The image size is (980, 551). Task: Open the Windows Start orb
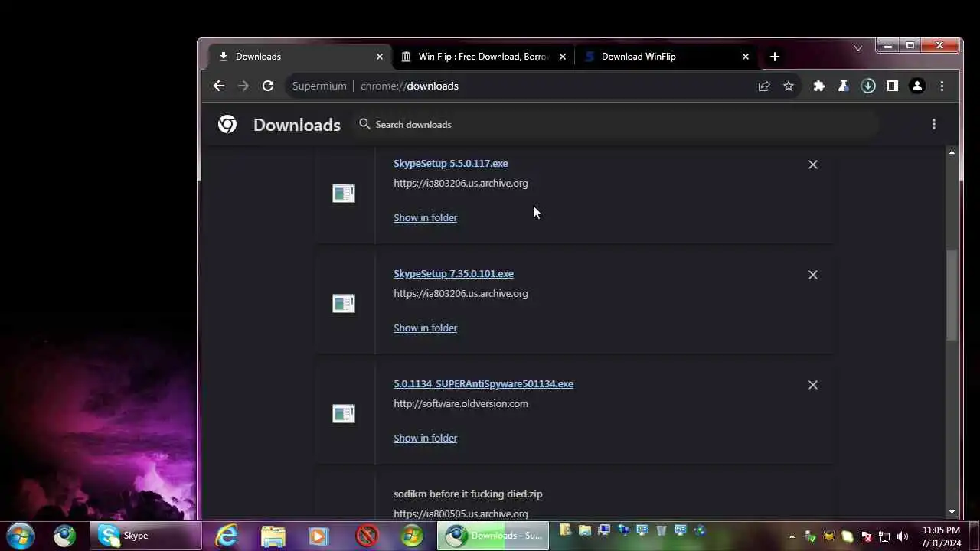[x=21, y=535]
